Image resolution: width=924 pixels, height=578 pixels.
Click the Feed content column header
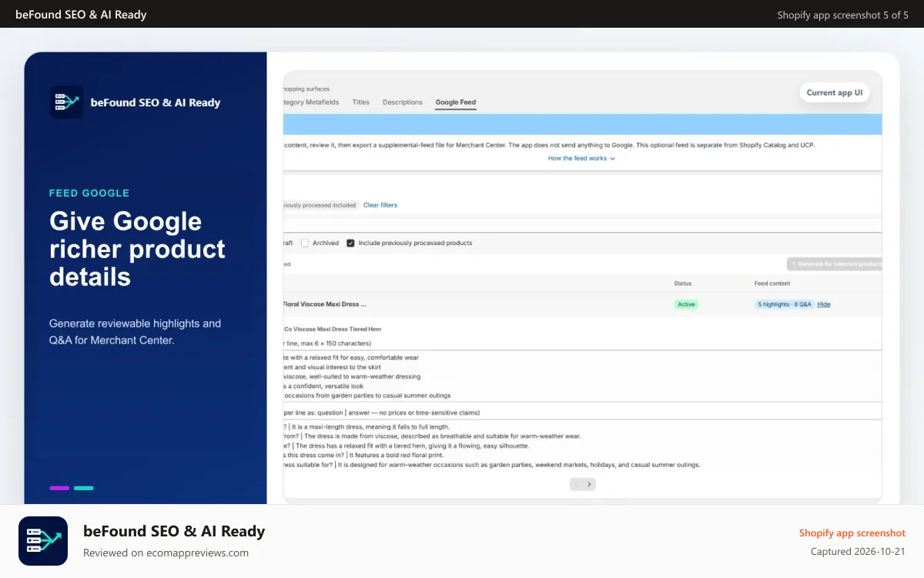tap(772, 284)
